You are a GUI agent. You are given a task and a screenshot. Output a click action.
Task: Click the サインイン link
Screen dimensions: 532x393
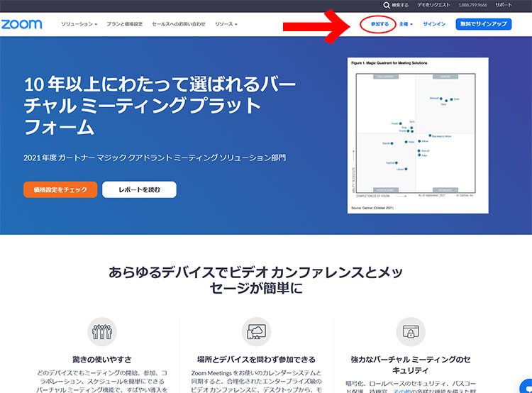tap(434, 24)
